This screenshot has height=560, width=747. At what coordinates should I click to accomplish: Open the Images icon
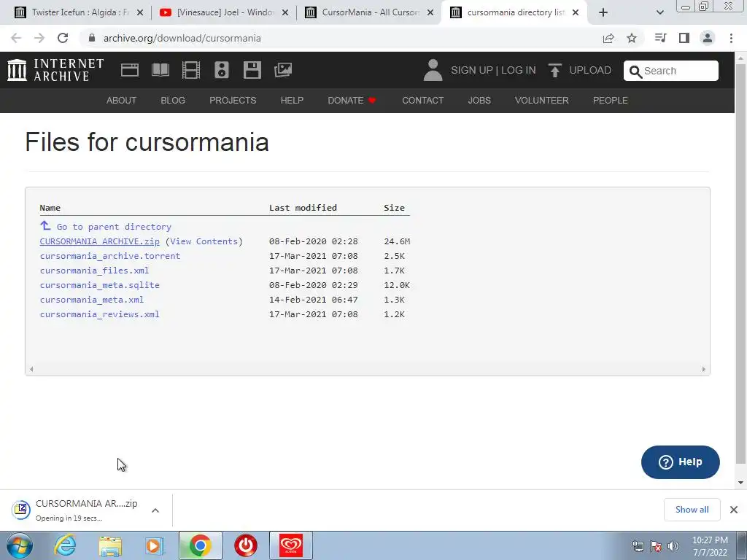pyautogui.click(x=283, y=70)
